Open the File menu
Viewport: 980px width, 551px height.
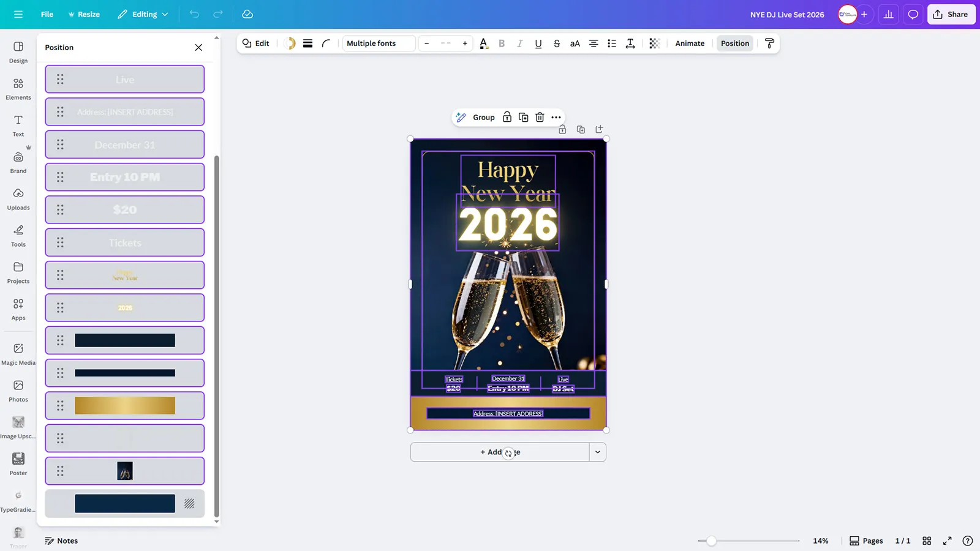(x=47, y=14)
